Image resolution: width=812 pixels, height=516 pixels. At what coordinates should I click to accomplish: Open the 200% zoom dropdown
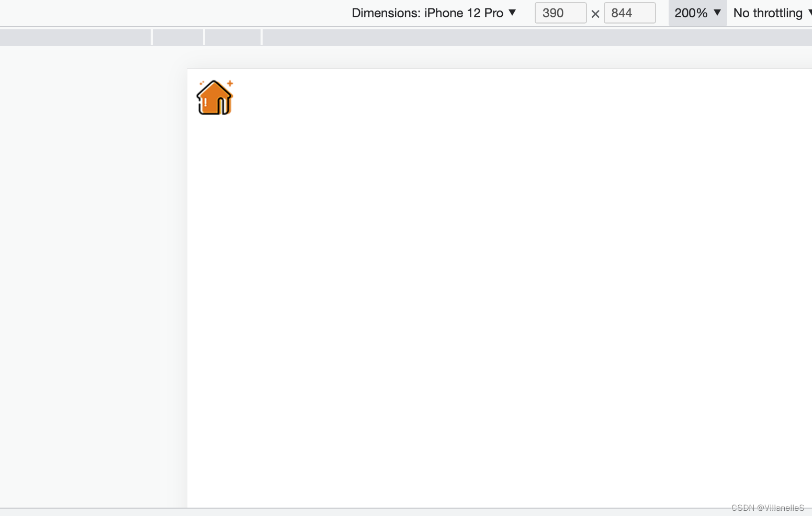(697, 13)
